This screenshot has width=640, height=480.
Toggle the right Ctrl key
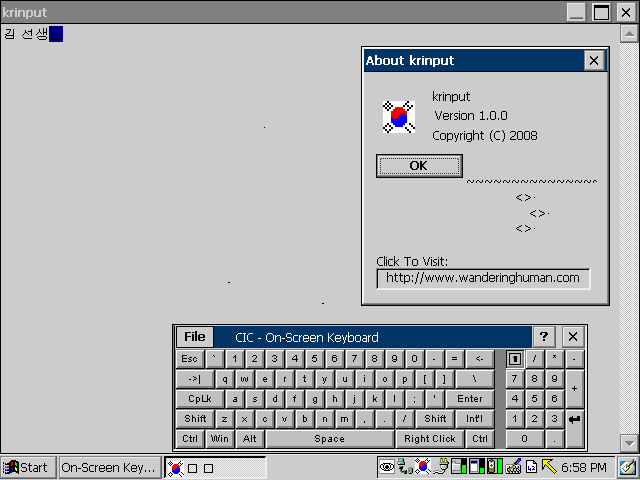coord(480,439)
